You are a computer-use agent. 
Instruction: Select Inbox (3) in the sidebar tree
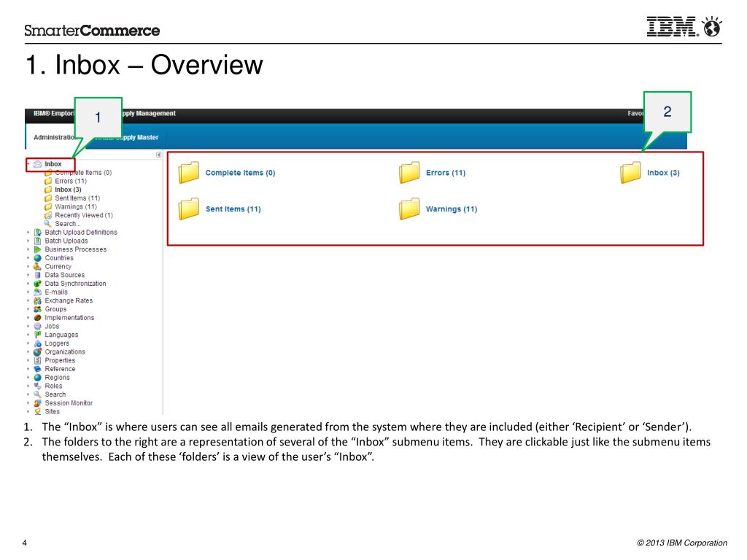(x=68, y=190)
